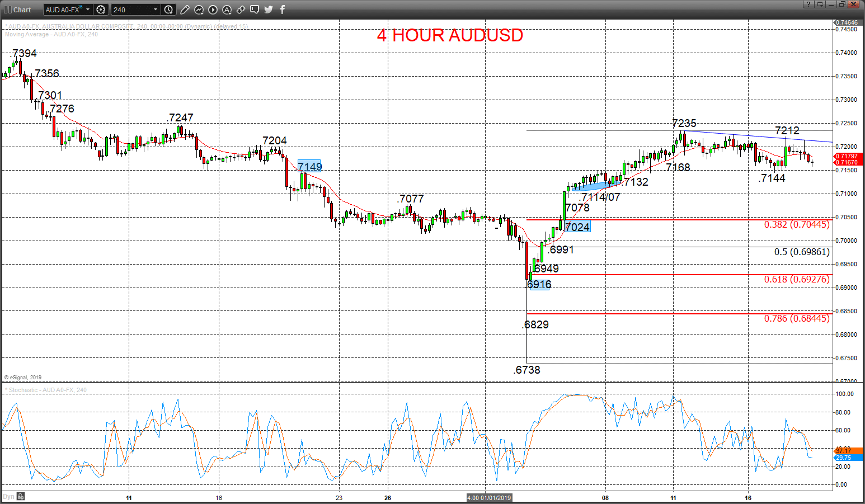Click the 4:00 01/01/2019 time axis marker

[490, 497]
